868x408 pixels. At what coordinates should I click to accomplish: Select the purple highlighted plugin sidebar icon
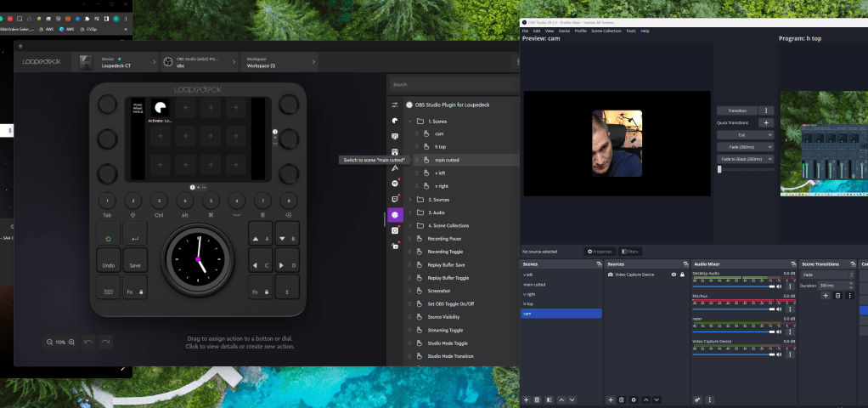[x=395, y=214]
